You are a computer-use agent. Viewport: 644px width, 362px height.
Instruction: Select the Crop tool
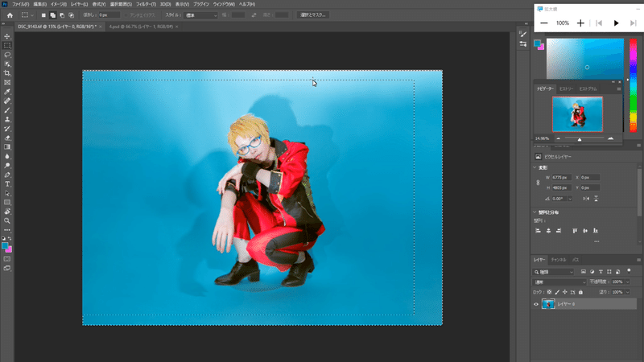7,73
